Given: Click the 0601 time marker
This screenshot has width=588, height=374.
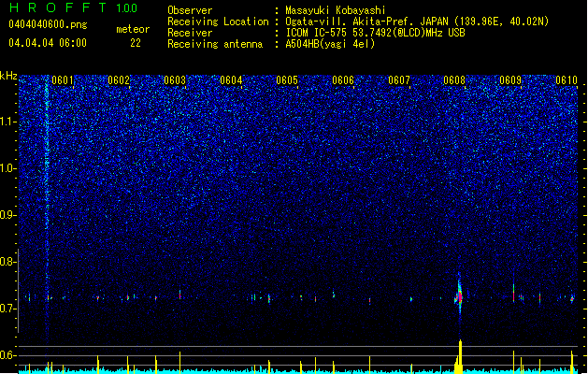Looking at the screenshot, I should coord(63,80).
